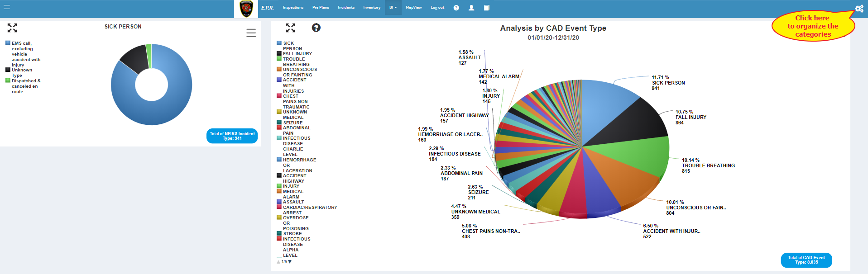Open the user profile icon in the navbar
Image resolution: width=868 pixels, height=274 pixels.
[x=471, y=8]
